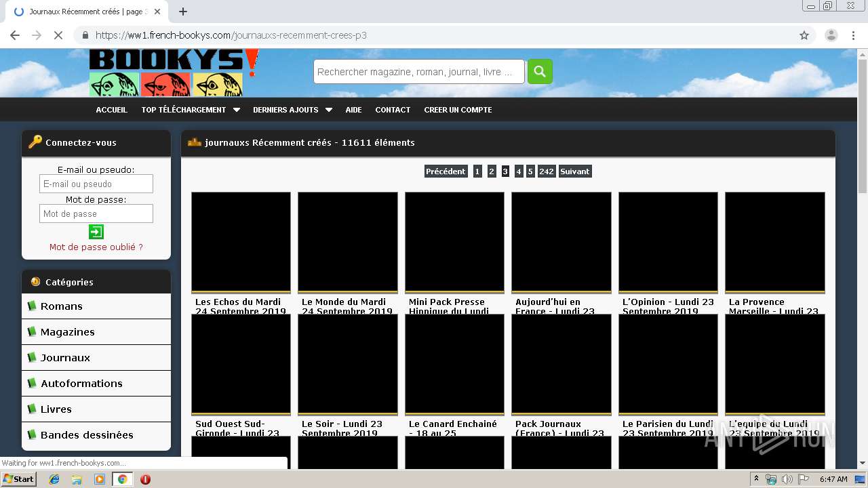
Task: Show hidden tray icons arrow
Action: 756,479
